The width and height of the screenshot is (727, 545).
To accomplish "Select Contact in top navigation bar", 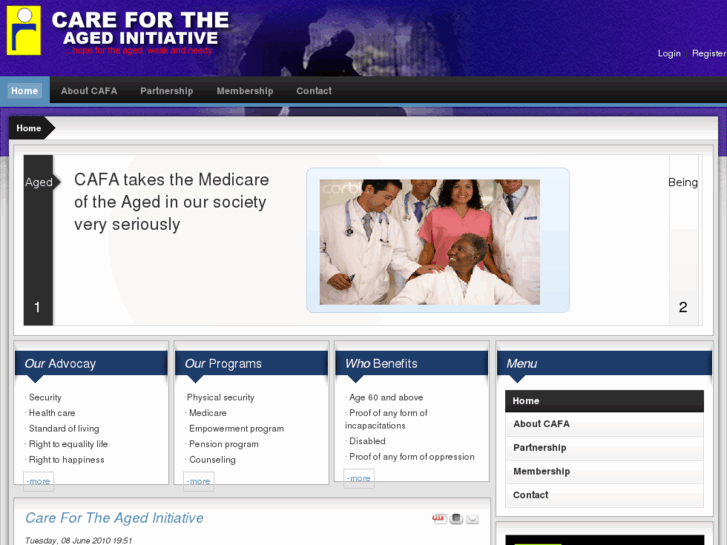I will click(313, 91).
